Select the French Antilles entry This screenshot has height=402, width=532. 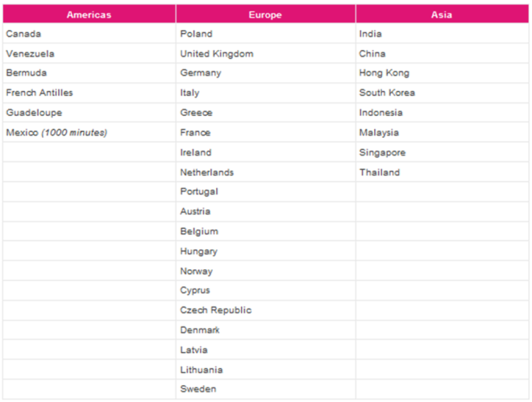click(x=39, y=93)
